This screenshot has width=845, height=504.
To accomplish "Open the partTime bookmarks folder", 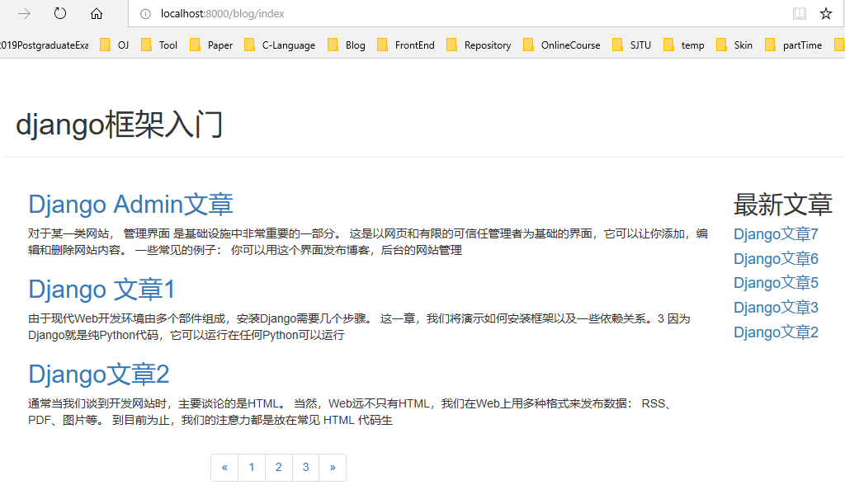I will [793, 45].
